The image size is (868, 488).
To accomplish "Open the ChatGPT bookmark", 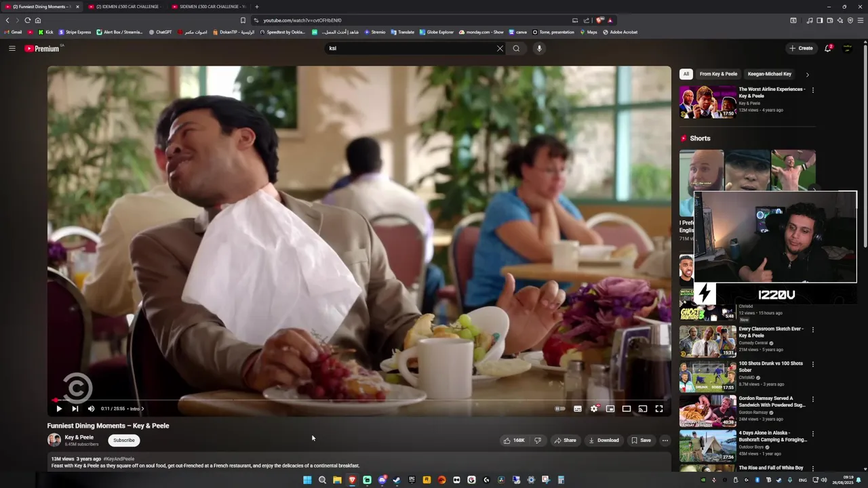I will pyautogui.click(x=160, y=32).
